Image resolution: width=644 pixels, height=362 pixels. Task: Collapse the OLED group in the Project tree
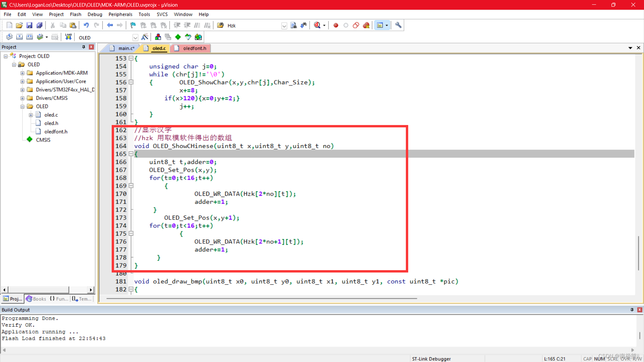click(x=22, y=106)
